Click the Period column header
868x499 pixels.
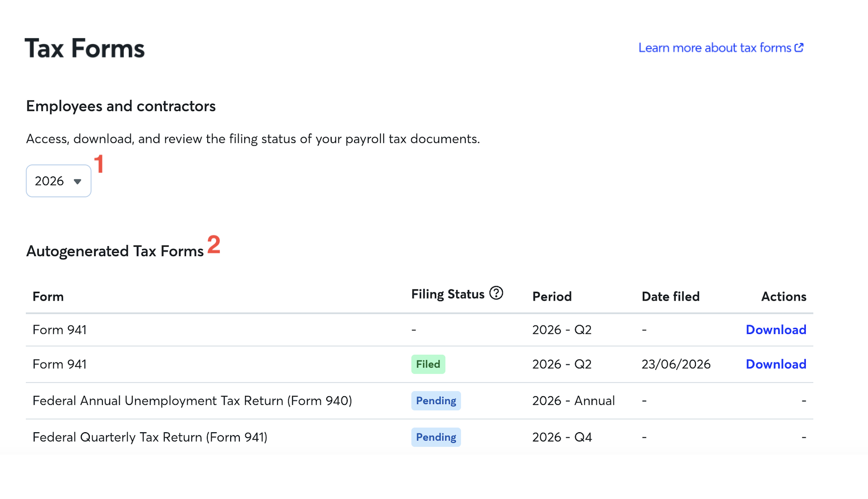coord(552,297)
